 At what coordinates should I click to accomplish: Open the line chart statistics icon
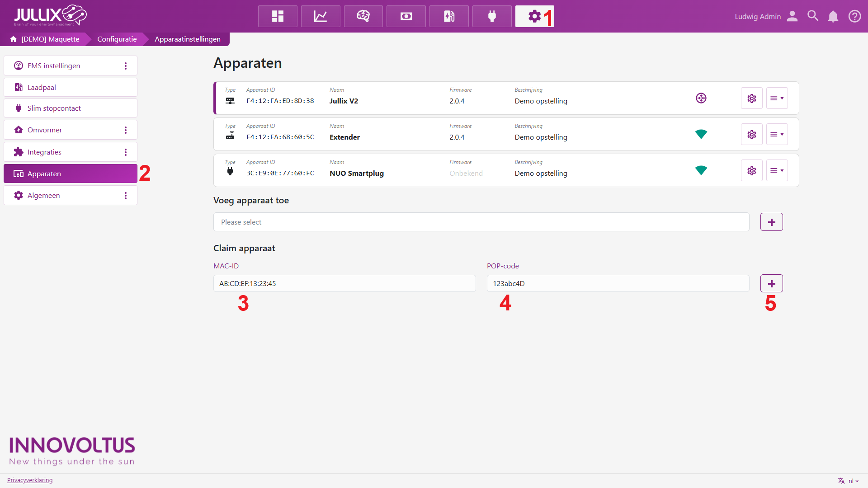click(321, 16)
